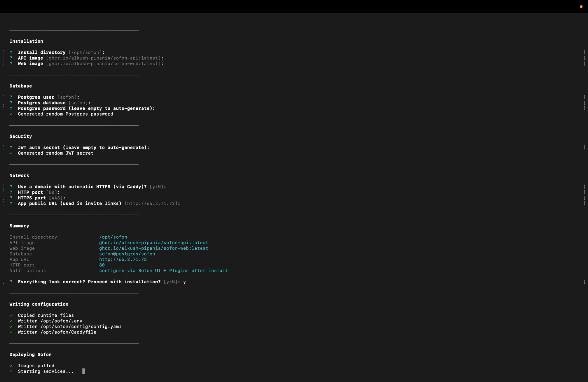The image size is (588, 382).
Task: Click the 'Install directory [/opt/sofon]:' prompt line
Action: pos(61,52)
